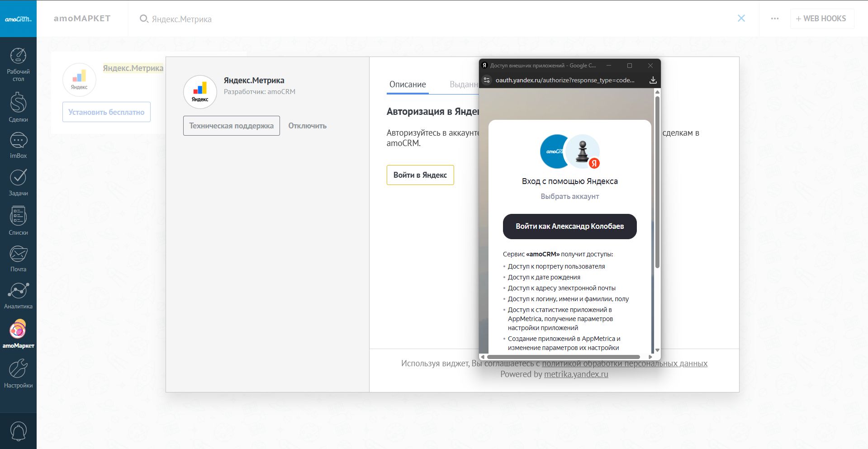Open Почта mail section
Image resolution: width=868 pixels, height=449 pixels.
(x=18, y=258)
